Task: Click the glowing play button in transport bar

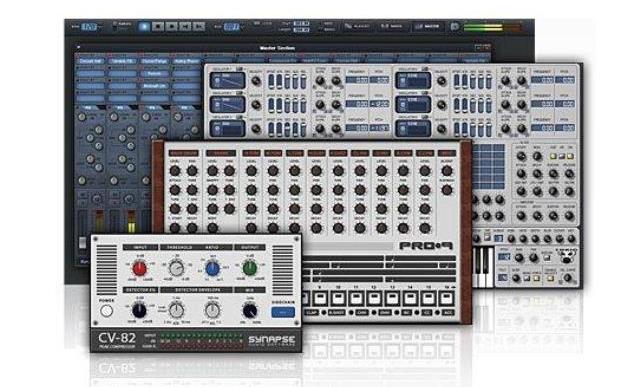Action: 144,27
